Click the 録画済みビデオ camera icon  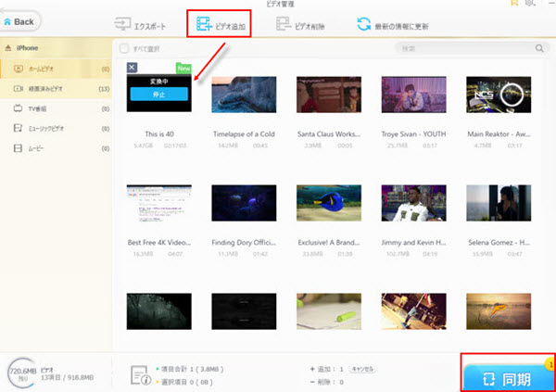pyautogui.click(x=19, y=89)
